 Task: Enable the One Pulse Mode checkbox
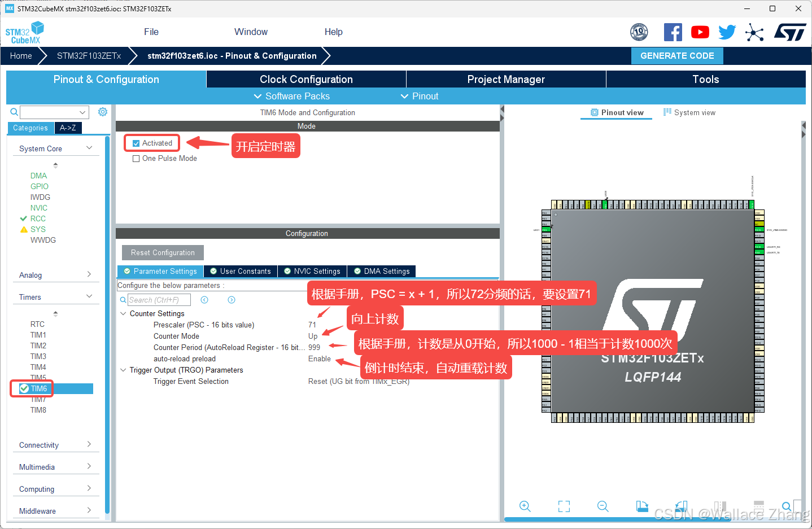click(136, 159)
